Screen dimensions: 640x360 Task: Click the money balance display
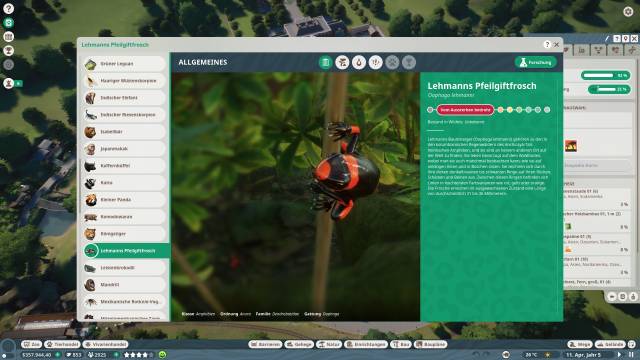[37, 355]
